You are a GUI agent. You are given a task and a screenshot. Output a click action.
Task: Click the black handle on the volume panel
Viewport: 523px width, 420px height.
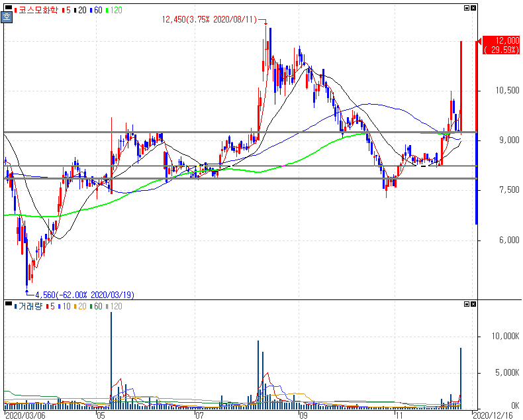click(x=9, y=303)
